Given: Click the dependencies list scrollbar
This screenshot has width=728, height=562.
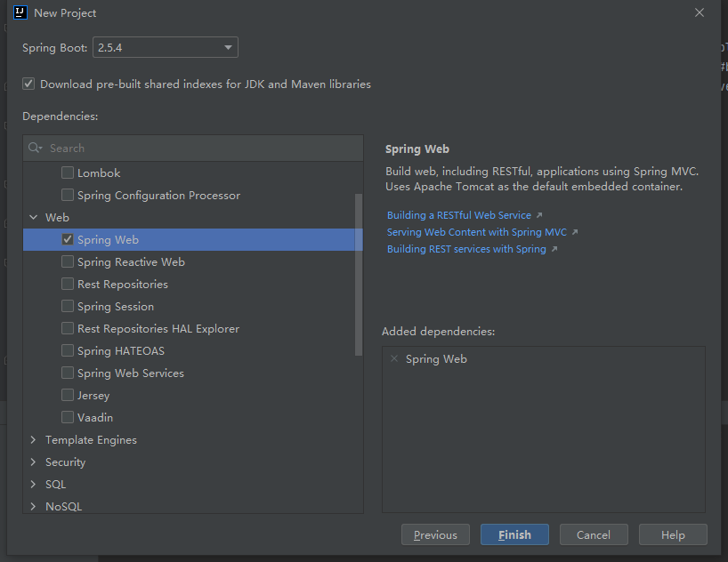Looking at the screenshot, I should point(359,274).
